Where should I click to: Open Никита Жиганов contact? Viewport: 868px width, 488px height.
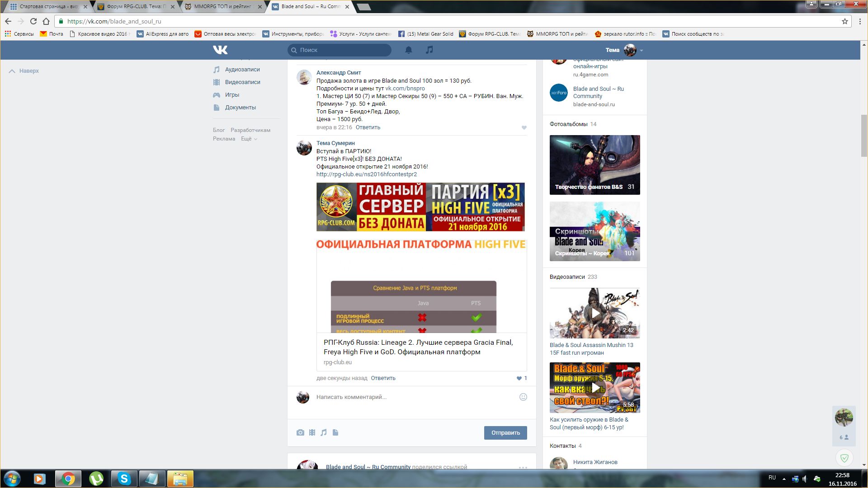point(595,462)
